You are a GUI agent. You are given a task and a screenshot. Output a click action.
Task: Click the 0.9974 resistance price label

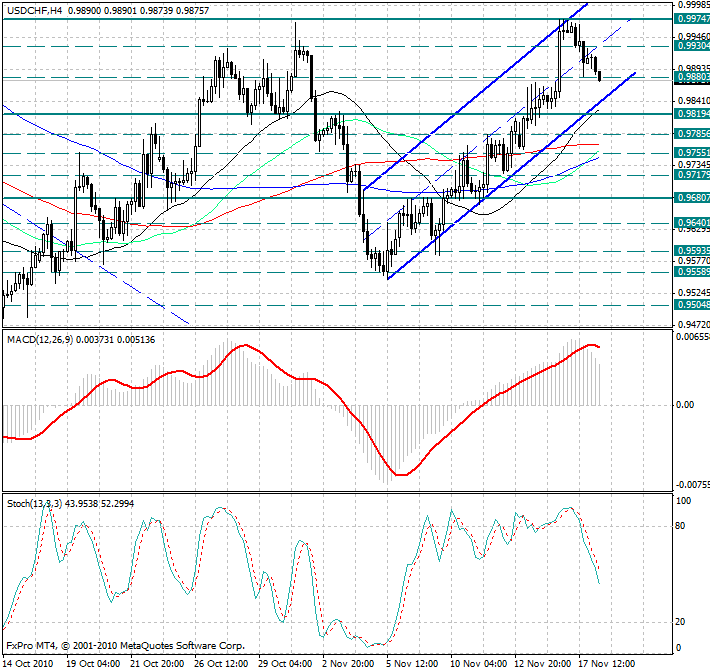692,19
